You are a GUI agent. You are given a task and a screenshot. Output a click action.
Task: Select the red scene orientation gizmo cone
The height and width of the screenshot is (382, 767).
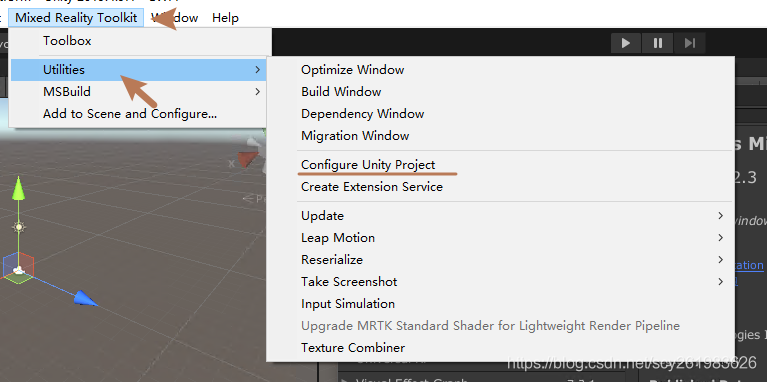(x=248, y=159)
